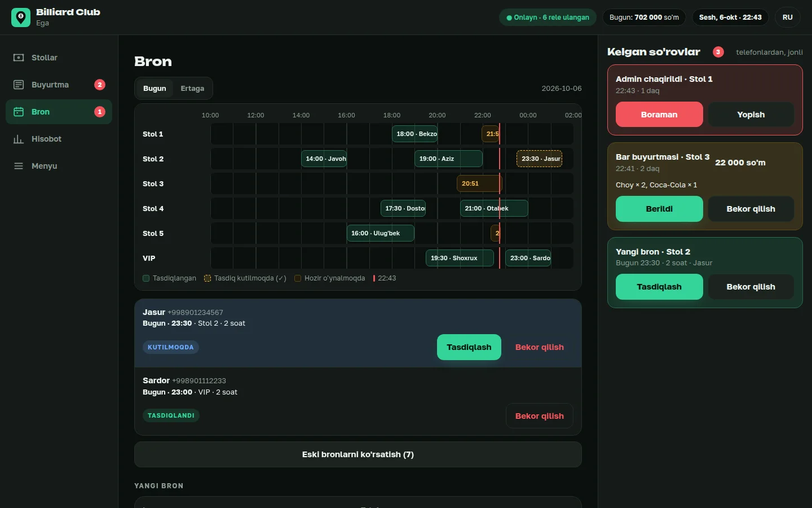The width and height of the screenshot is (812, 508).
Task: Cancel Sardor's confirmed VIP booking
Action: pos(540,416)
